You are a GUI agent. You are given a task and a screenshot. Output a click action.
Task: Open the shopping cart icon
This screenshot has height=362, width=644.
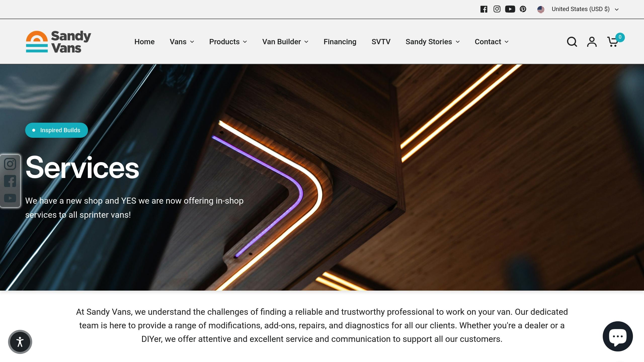click(613, 42)
